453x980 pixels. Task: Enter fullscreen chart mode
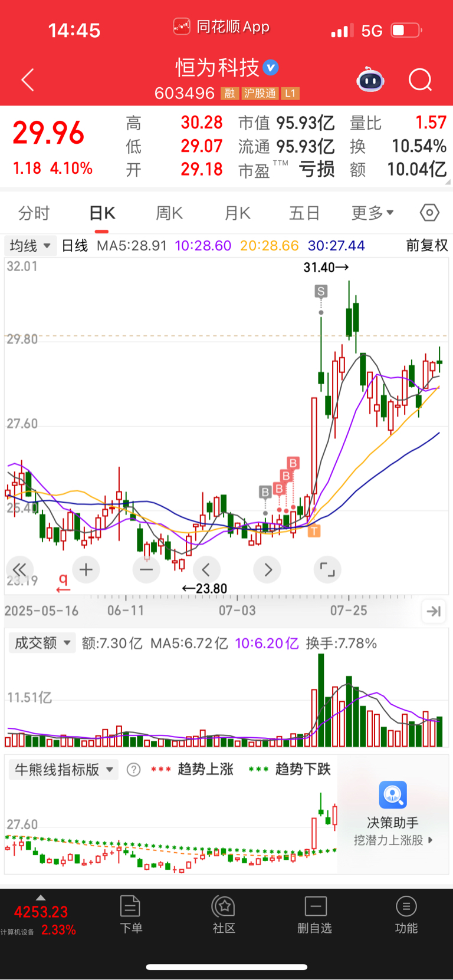tap(327, 569)
